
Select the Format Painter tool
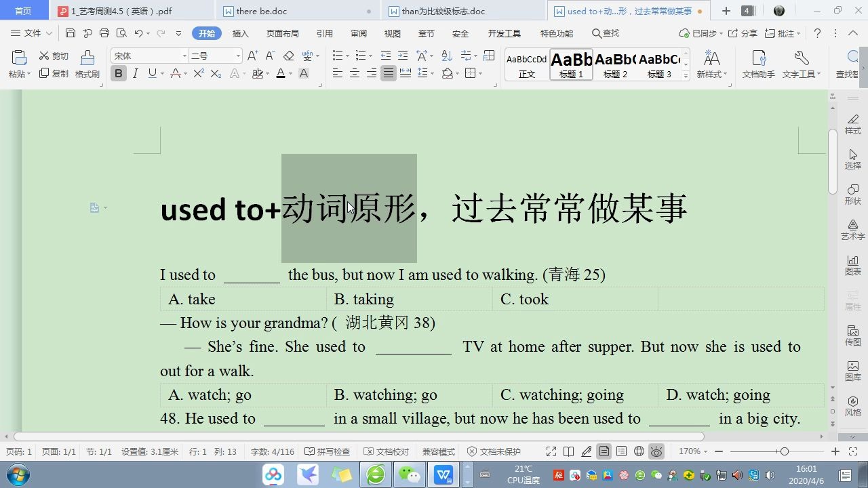pos(87,66)
